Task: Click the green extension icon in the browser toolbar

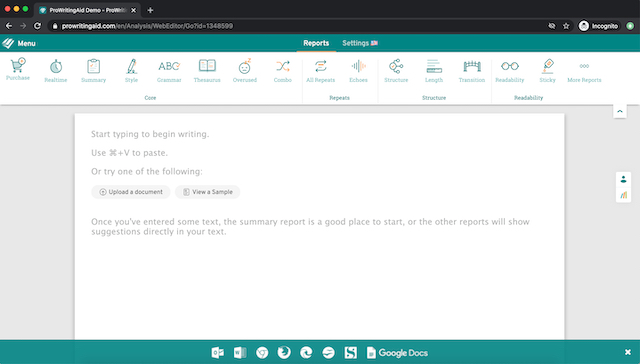Action: click(630, 26)
